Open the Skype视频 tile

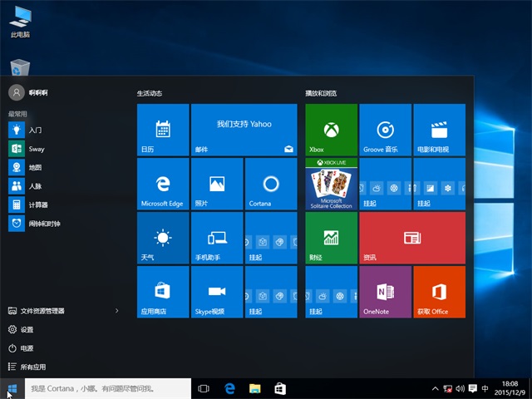click(x=217, y=292)
